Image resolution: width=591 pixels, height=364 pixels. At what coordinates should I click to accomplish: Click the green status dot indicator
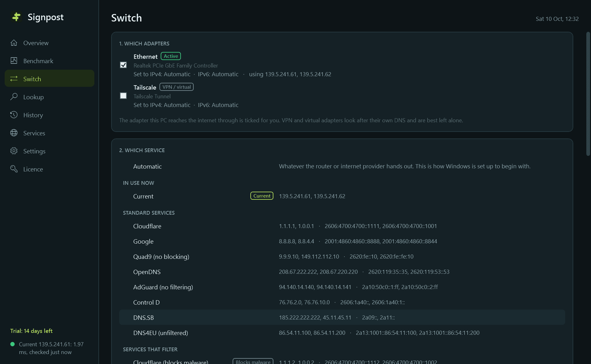(x=12, y=344)
